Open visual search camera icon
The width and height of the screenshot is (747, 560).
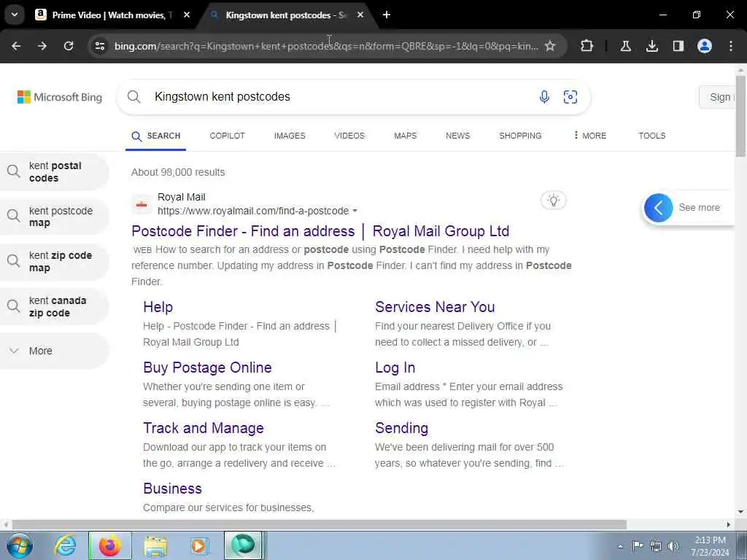pyautogui.click(x=570, y=97)
